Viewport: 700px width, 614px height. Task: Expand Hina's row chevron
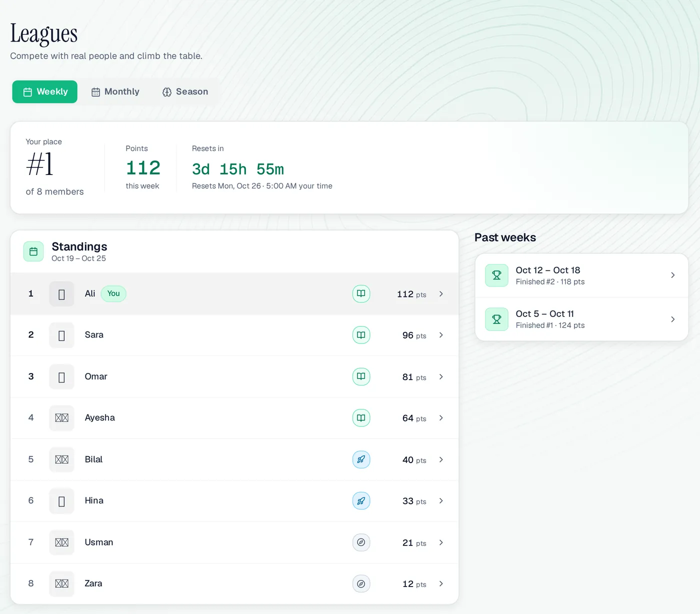(x=441, y=501)
